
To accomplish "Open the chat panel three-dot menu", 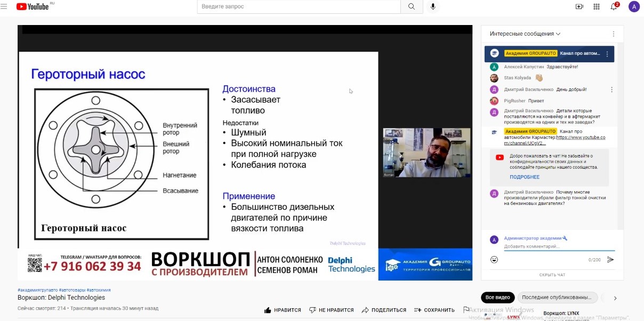I will tap(614, 34).
